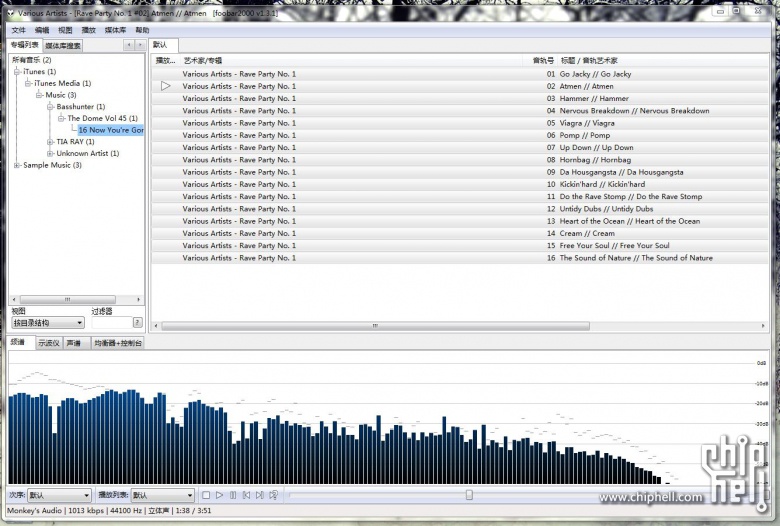The image size is (780, 526).
Task: Select track 01 Go Jacky // Go Jacky
Action: pos(460,74)
